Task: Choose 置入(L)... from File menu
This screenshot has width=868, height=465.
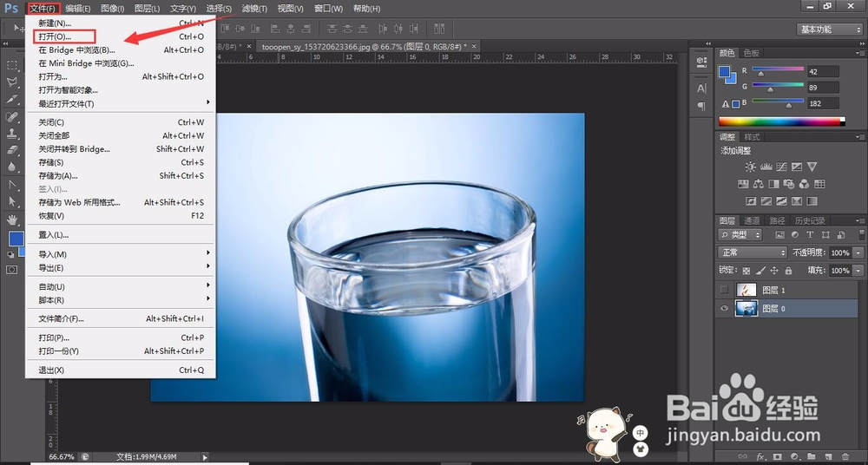Action: point(120,235)
